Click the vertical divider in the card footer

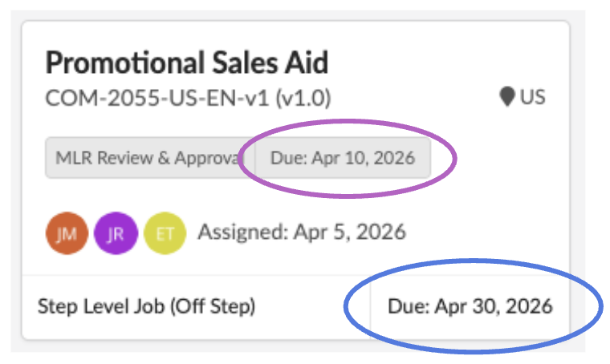[371, 321]
